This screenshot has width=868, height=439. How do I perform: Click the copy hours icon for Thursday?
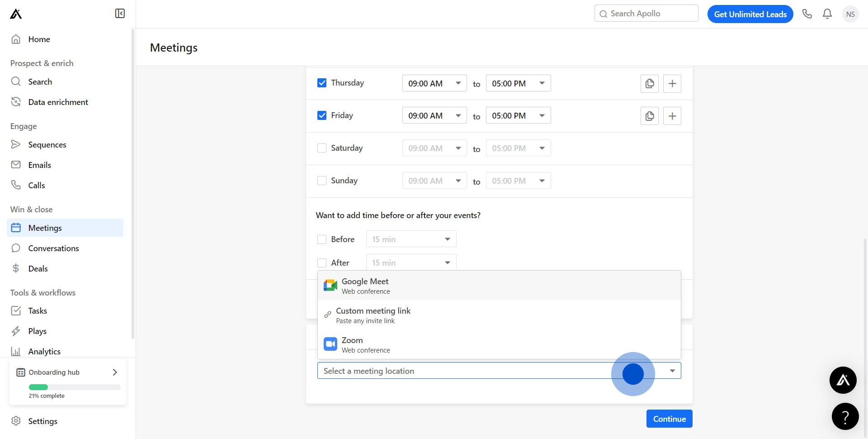650,84
